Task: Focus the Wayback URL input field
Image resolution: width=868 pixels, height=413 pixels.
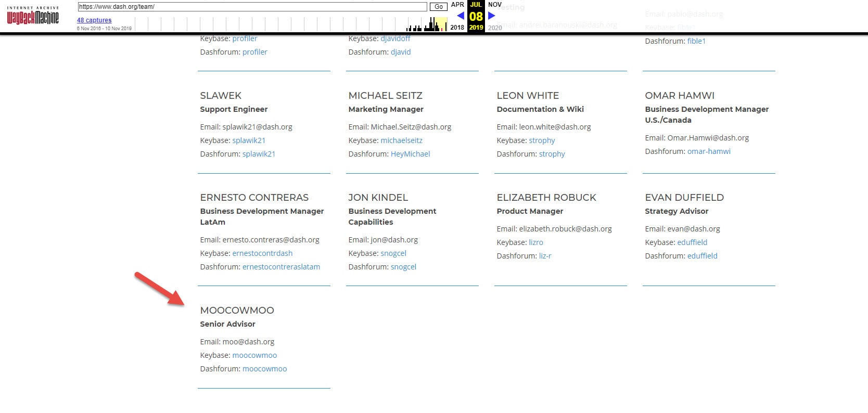Action: pyautogui.click(x=252, y=7)
